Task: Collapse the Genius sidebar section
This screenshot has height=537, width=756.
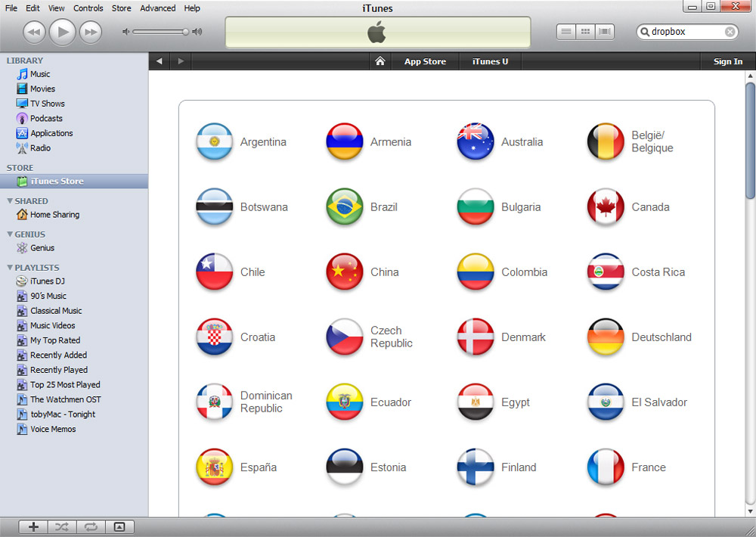Action: pyautogui.click(x=10, y=234)
